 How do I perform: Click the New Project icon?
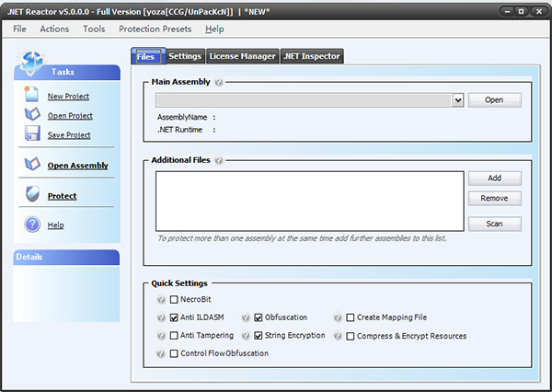[31, 96]
